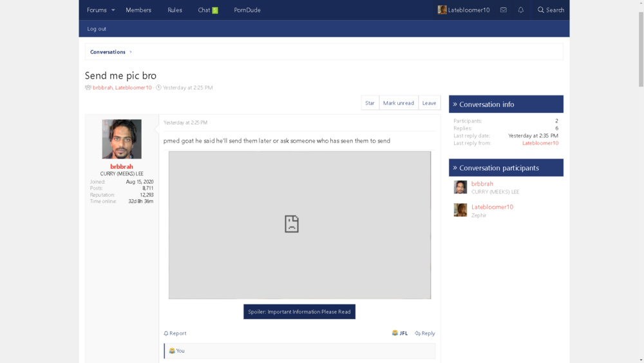
Task: Leave the conversation
Action: 429,103
